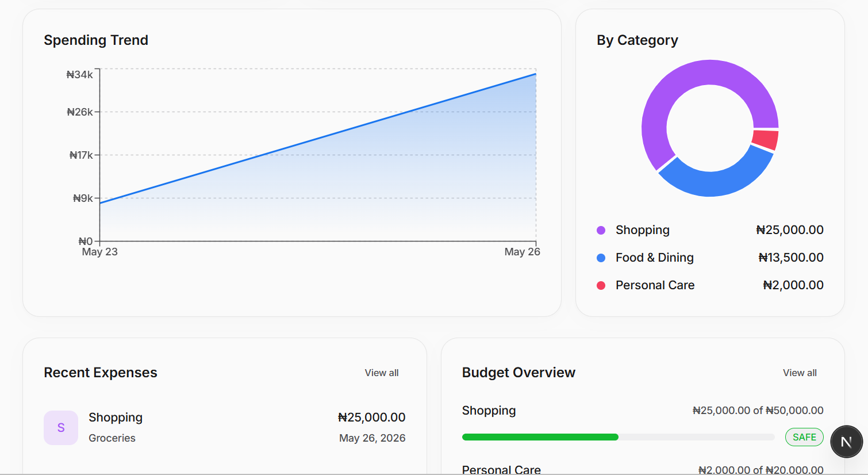Open View all in Recent Expenses
This screenshot has width=868, height=475.
click(x=382, y=373)
